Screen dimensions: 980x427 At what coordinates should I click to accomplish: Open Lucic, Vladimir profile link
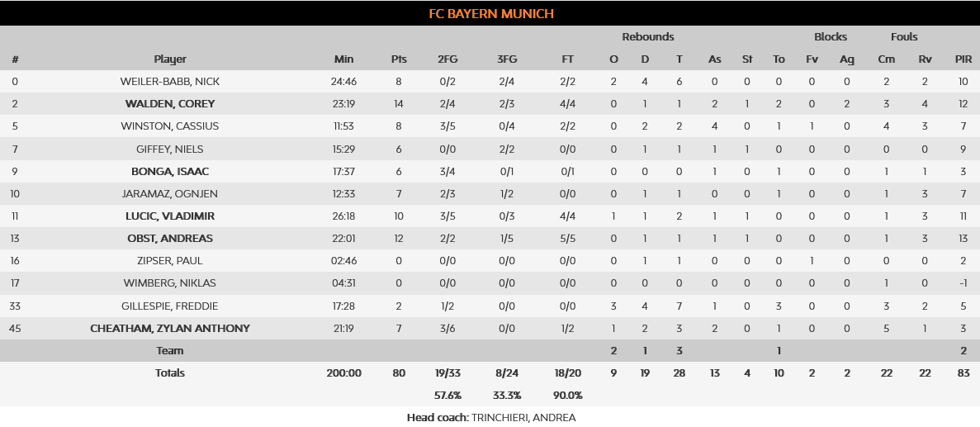coord(169,216)
